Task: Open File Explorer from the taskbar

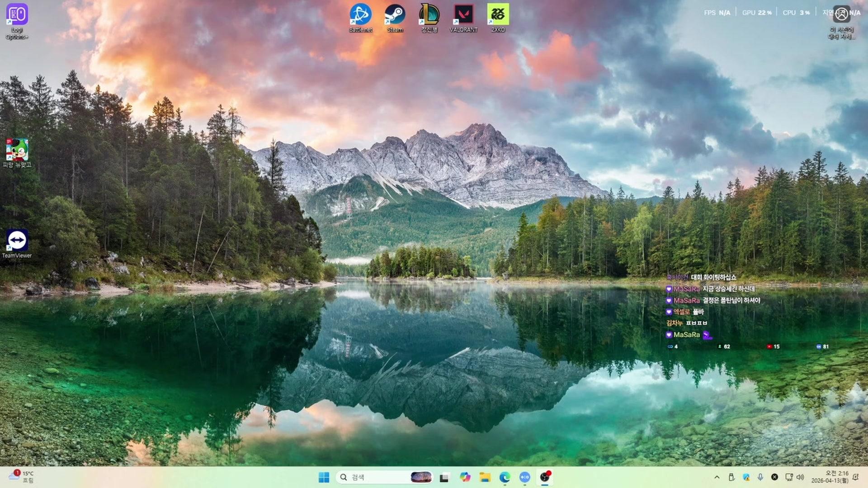Action: 485,477
